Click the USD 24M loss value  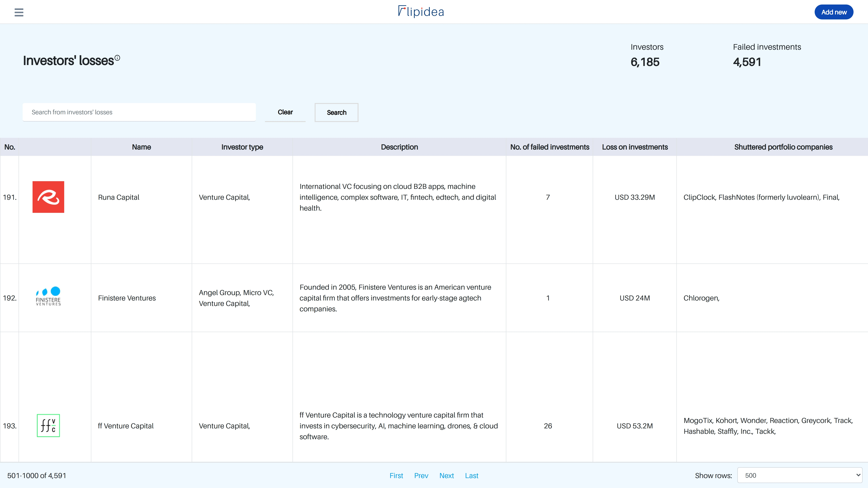(635, 298)
